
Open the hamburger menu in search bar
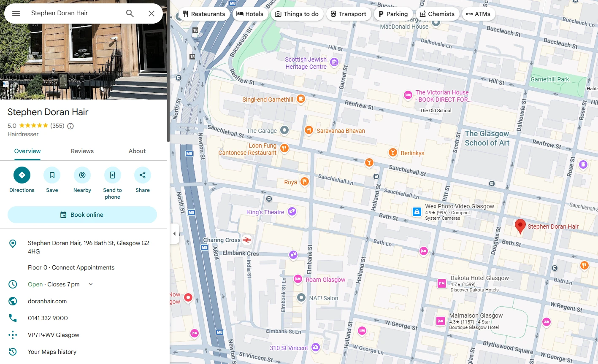pyautogui.click(x=16, y=13)
